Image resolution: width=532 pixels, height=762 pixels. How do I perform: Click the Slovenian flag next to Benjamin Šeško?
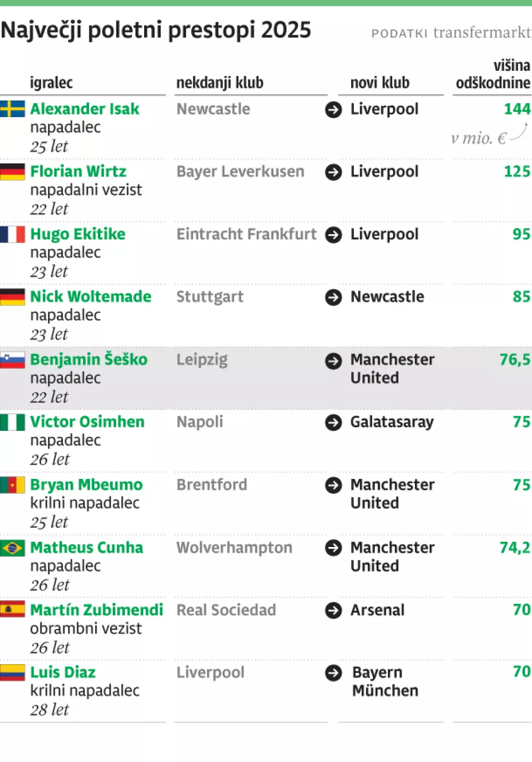(x=12, y=360)
